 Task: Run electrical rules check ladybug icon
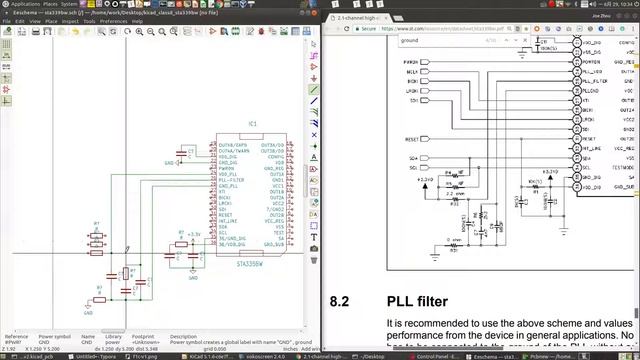(261, 31)
